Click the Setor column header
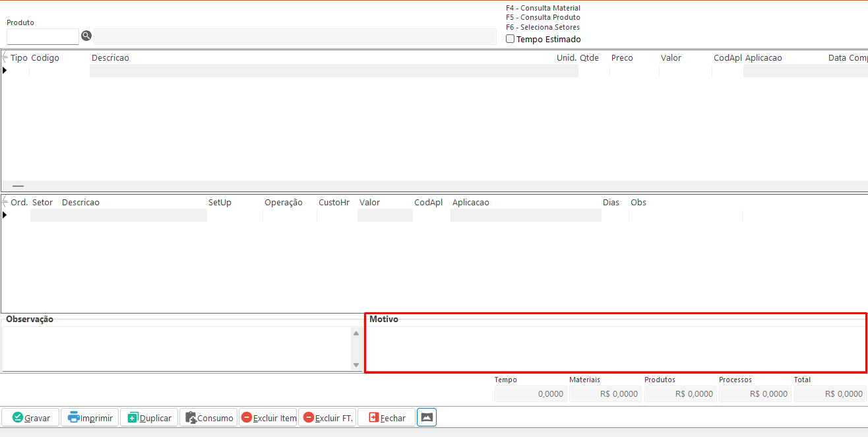The width and height of the screenshot is (868, 437). [42, 203]
